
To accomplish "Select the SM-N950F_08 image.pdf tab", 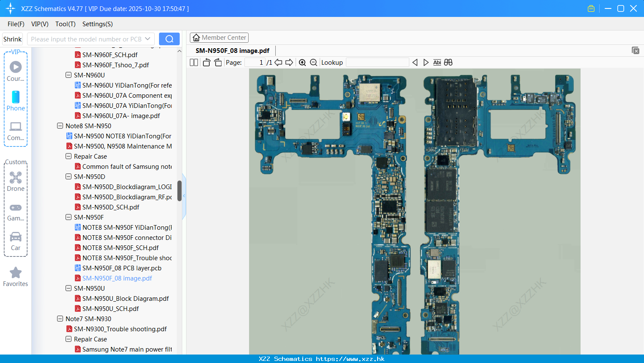I will coord(232,50).
